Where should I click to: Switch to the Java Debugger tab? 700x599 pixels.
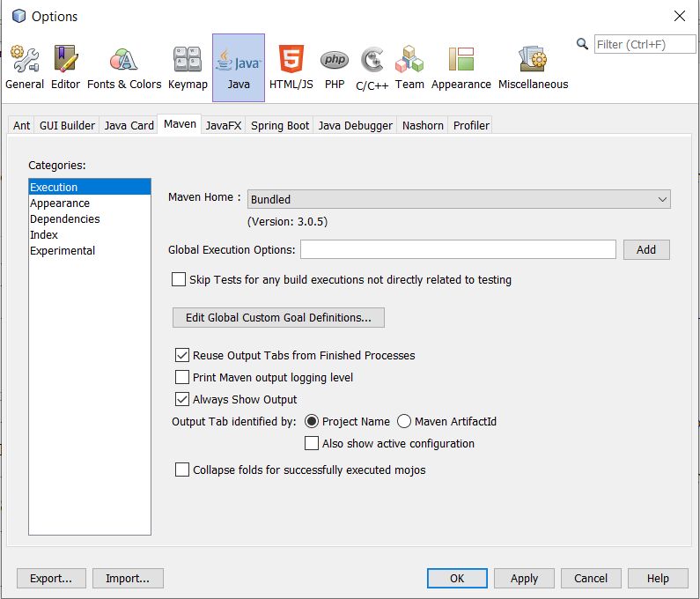pyautogui.click(x=356, y=125)
